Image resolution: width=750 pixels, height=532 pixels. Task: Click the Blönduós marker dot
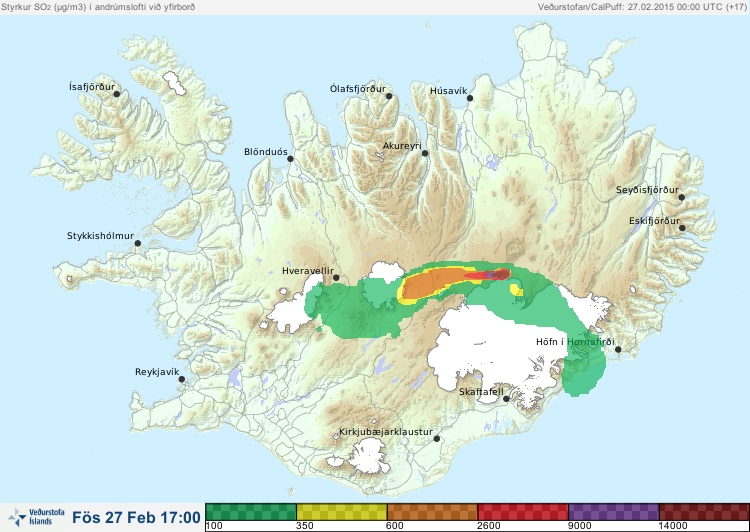coord(290,159)
